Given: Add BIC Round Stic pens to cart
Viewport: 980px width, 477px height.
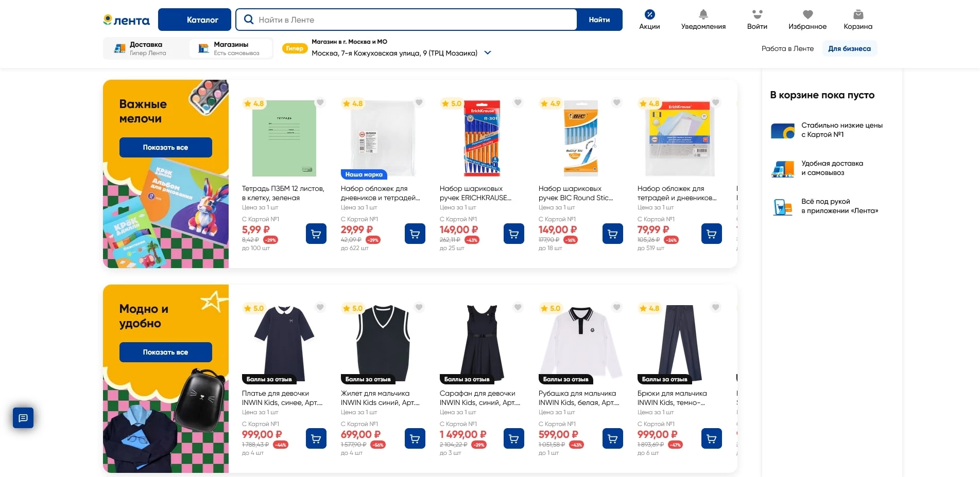Looking at the screenshot, I should [x=613, y=234].
